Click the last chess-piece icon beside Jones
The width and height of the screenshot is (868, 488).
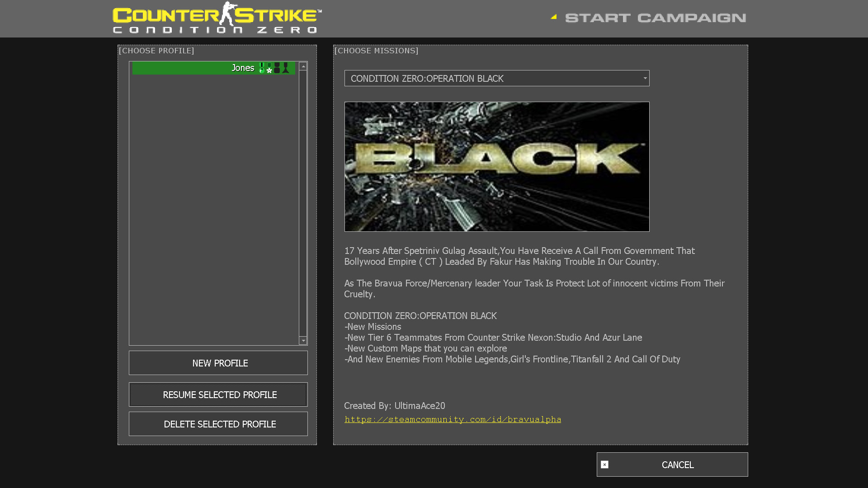click(285, 68)
